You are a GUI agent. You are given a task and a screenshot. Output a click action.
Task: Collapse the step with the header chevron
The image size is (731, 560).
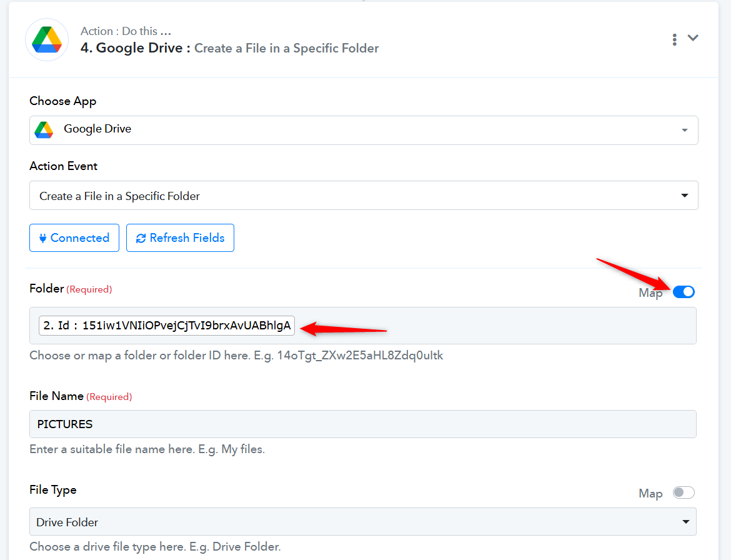pos(693,38)
